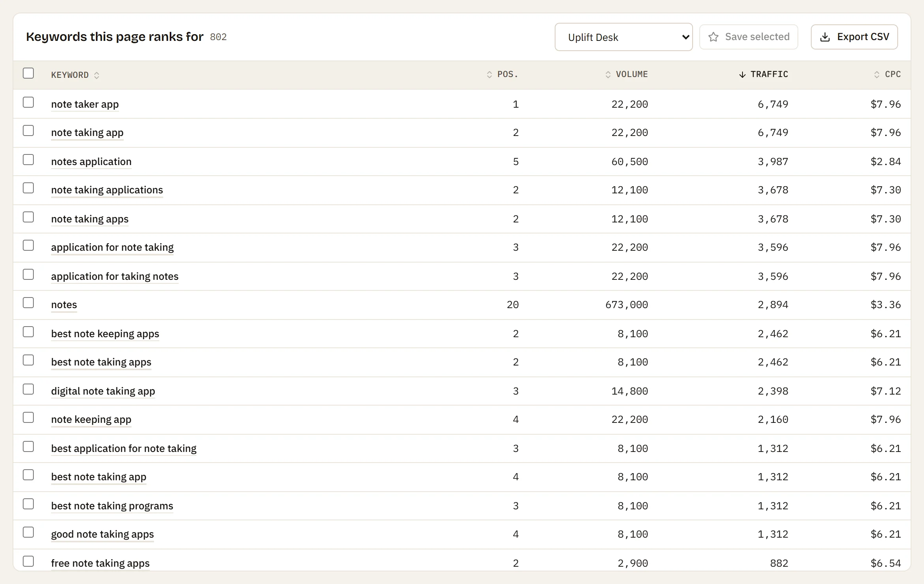Tick the checkbox for 'note taking apps'
The height and width of the screenshot is (584, 924).
coord(28,217)
